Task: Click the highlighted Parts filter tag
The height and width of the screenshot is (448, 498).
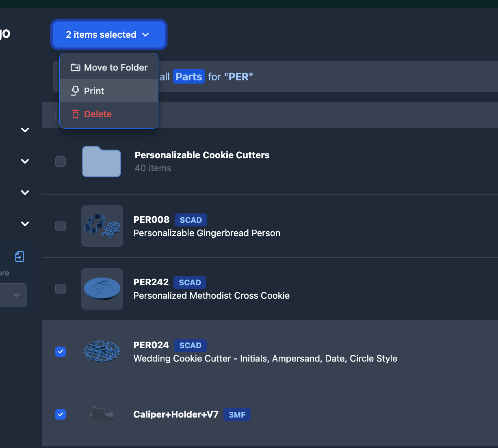Action: (x=189, y=77)
